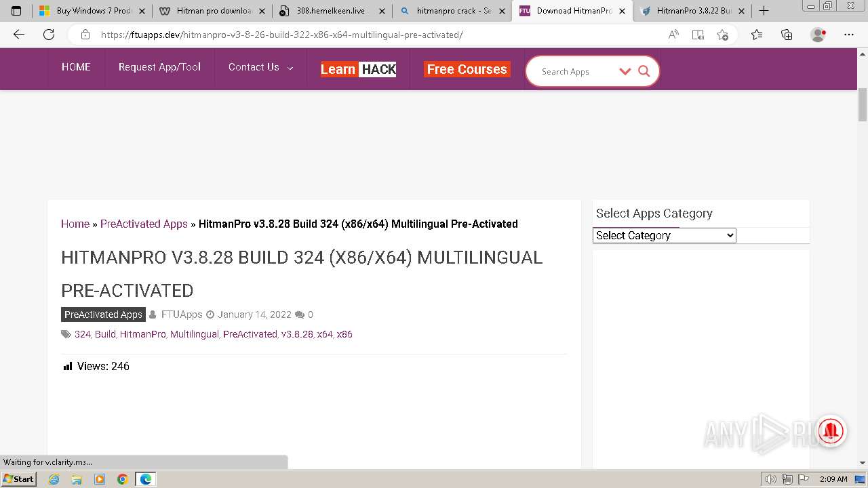Reload the page with the refresh icon

point(49,35)
